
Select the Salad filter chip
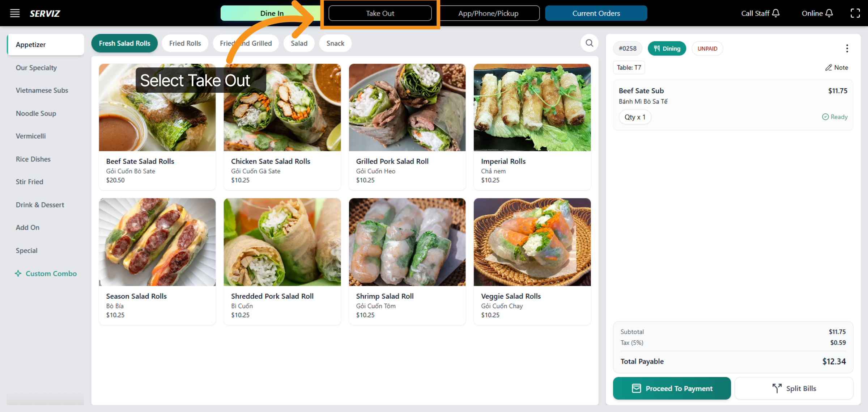[299, 43]
